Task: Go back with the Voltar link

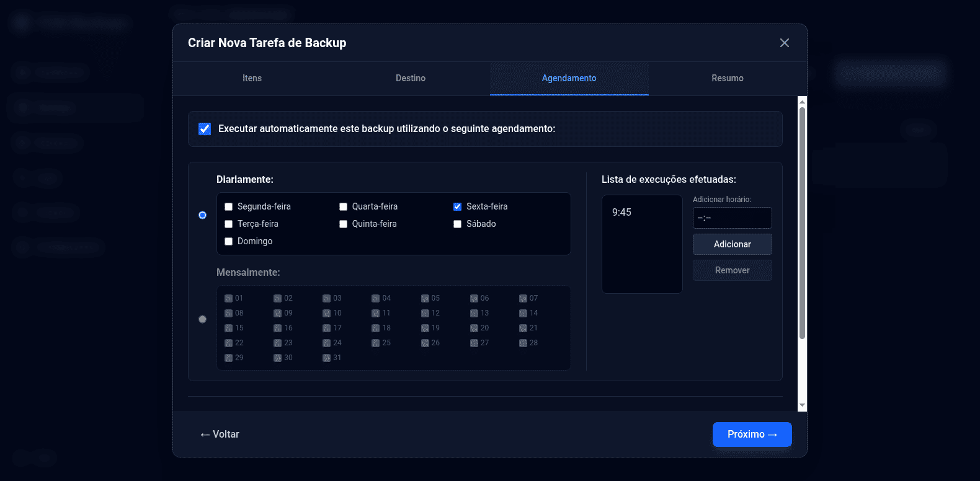Action: [220, 435]
